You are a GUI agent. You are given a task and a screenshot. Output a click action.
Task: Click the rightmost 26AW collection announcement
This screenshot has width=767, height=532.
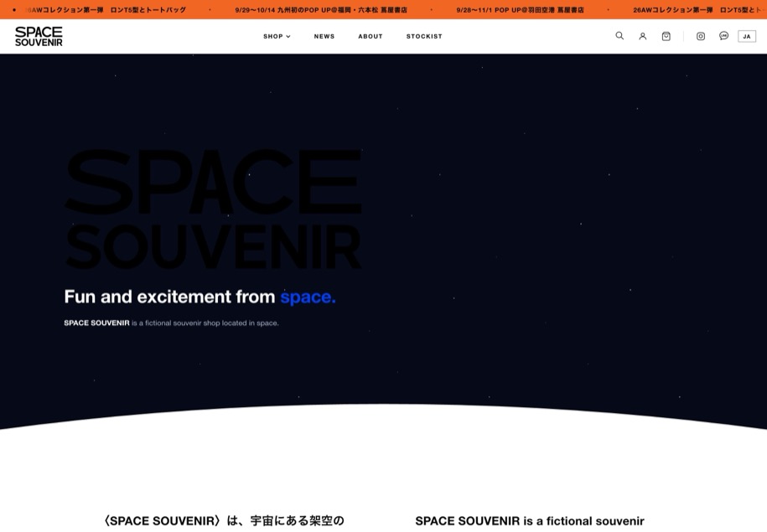[699, 10]
